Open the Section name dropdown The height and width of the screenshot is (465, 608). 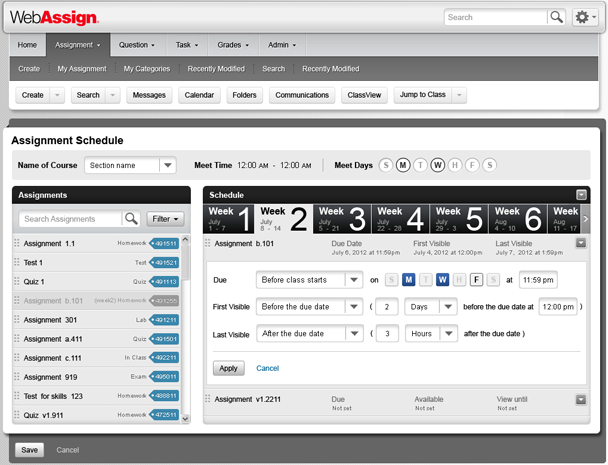[x=131, y=166]
